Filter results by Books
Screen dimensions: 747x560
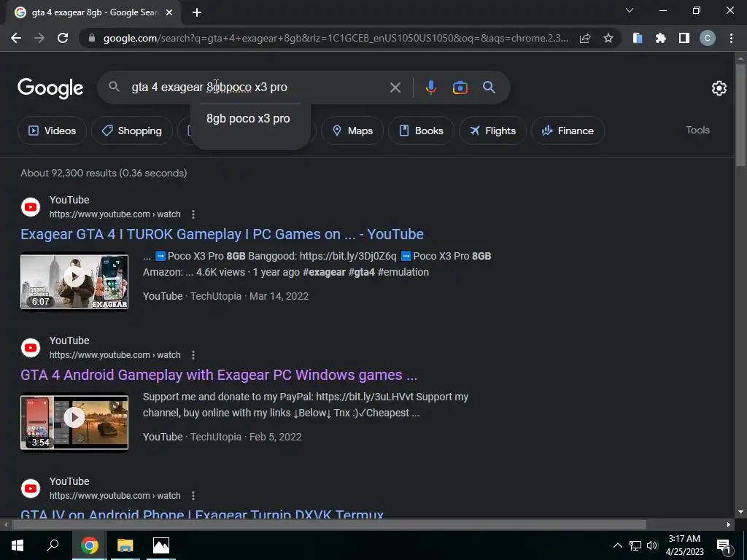coord(421,131)
